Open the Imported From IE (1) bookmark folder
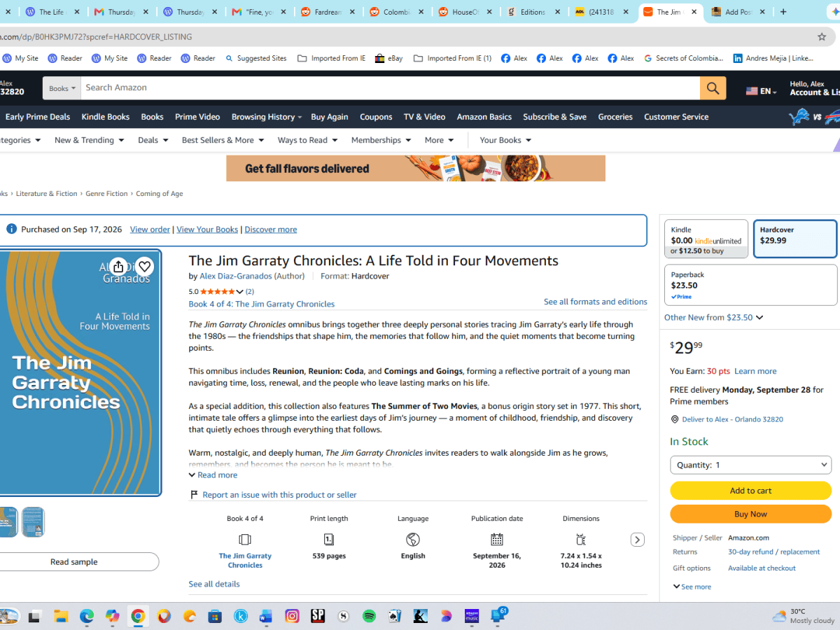The height and width of the screenshot is (630, 840). coord(453,58)
